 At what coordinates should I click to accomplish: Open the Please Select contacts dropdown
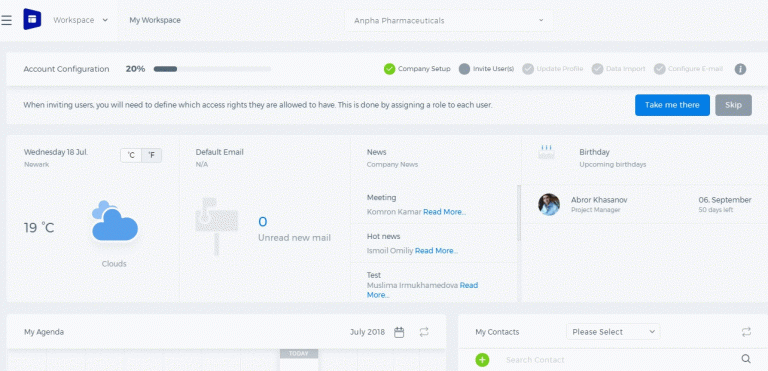tap(613, 332)
